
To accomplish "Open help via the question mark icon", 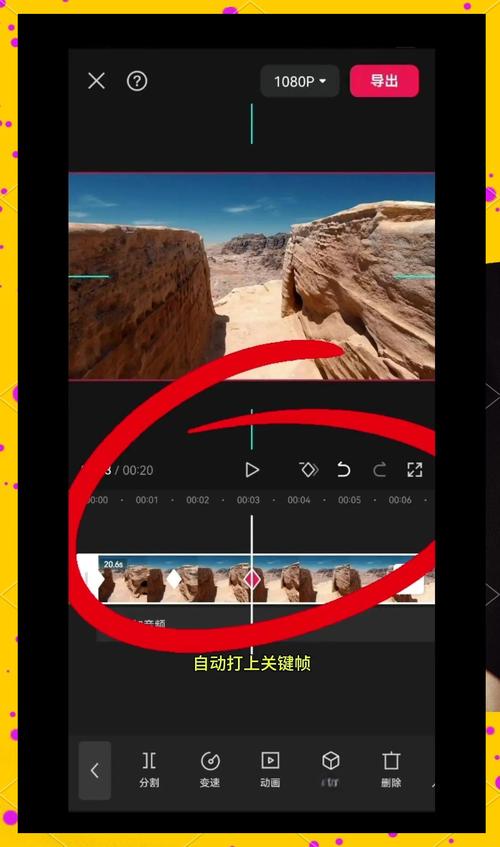I will (137, 81).
